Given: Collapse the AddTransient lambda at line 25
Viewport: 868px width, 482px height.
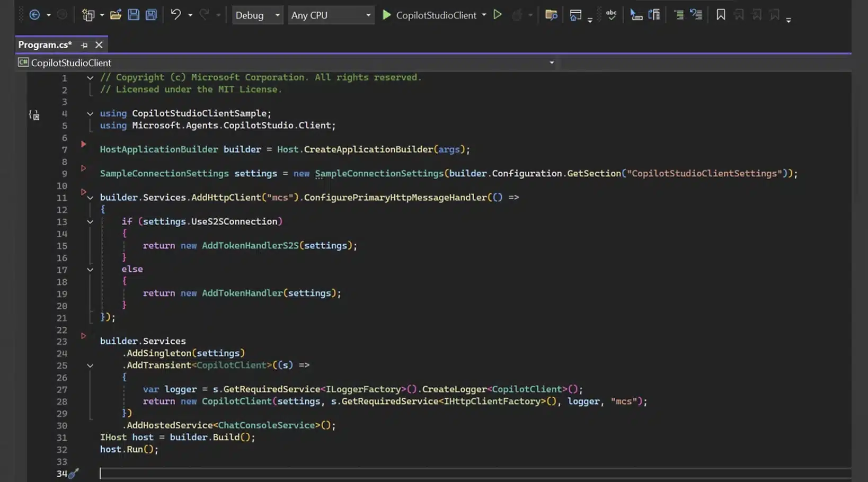Looking at the screenshot, I should click(90, 365).
